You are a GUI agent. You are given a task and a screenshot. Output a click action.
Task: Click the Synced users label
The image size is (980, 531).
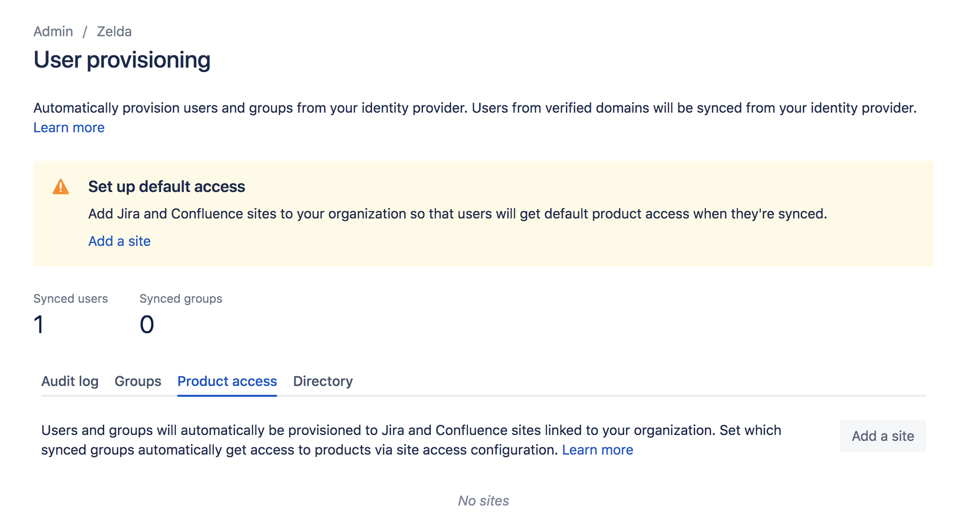coord(70,299)
